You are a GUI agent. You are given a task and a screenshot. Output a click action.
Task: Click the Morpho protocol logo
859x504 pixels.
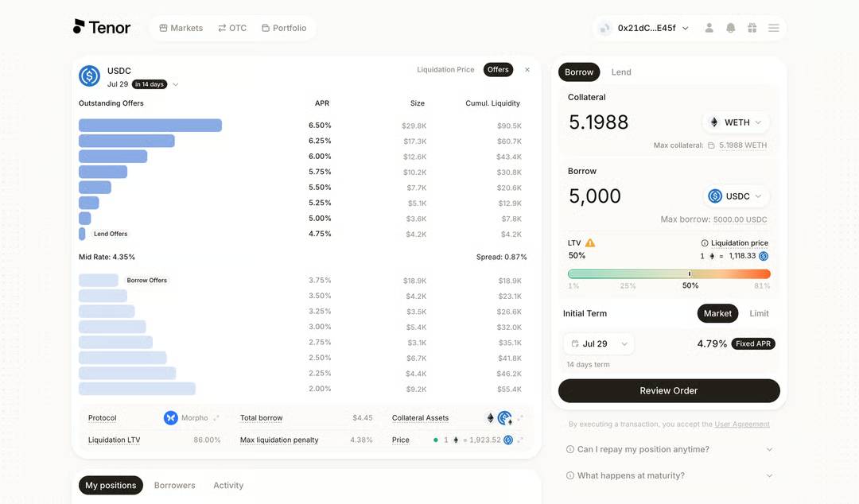171,418
